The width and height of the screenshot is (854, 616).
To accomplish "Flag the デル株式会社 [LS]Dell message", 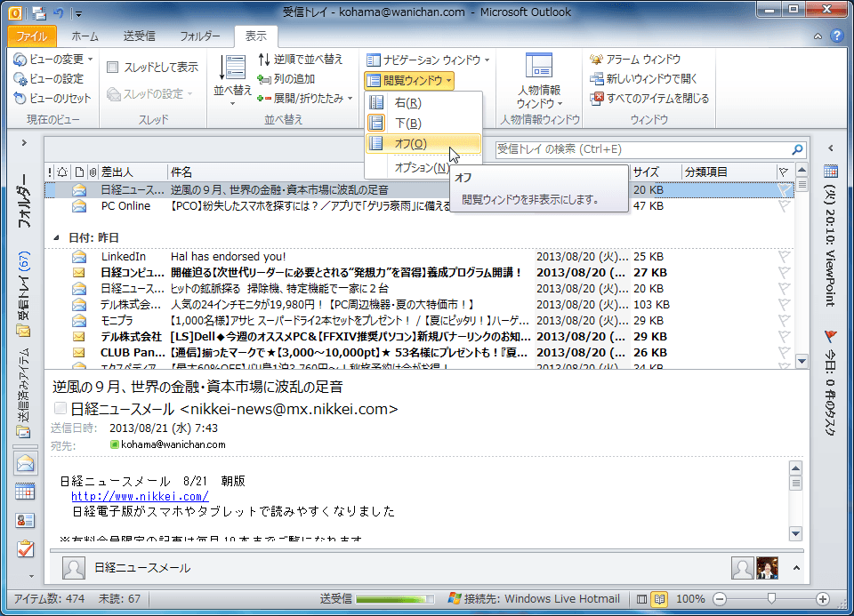I will [x=784, y=336].
